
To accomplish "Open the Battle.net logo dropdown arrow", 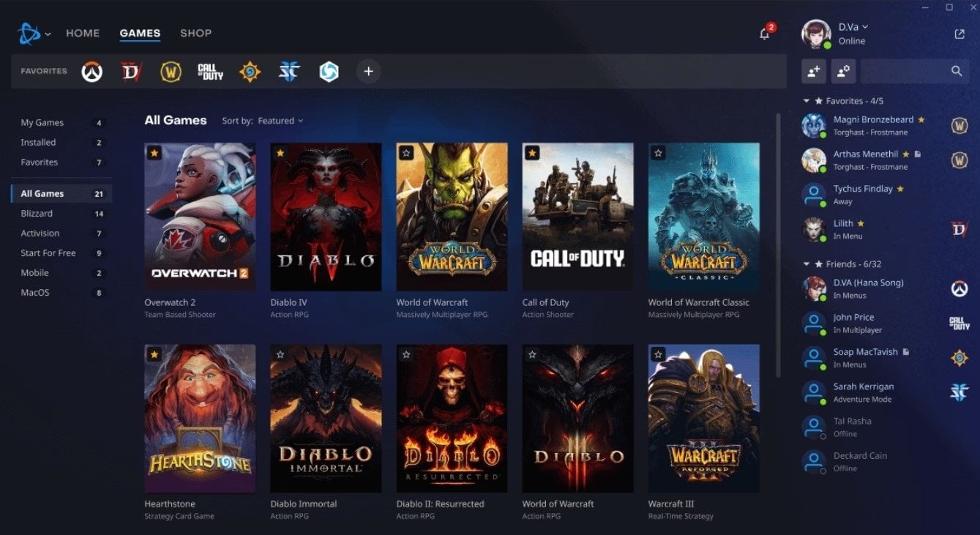I will click(x=48, y=34).
